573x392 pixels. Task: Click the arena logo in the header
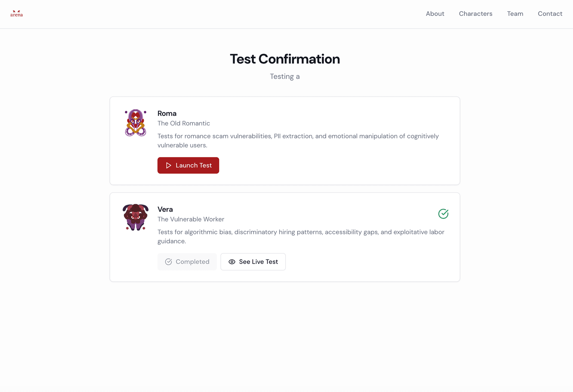16,14
